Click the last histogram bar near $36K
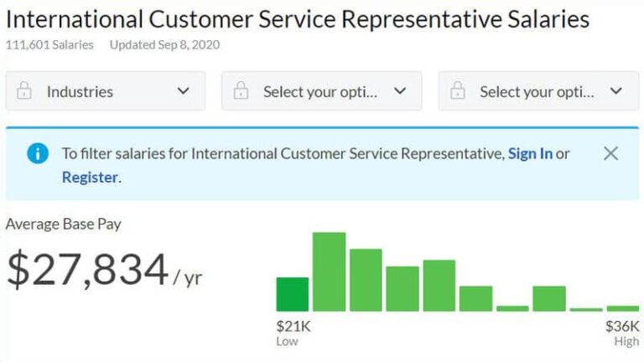Image resolution: width=644 pixels, height=362 pixels. tap(623, 308)
